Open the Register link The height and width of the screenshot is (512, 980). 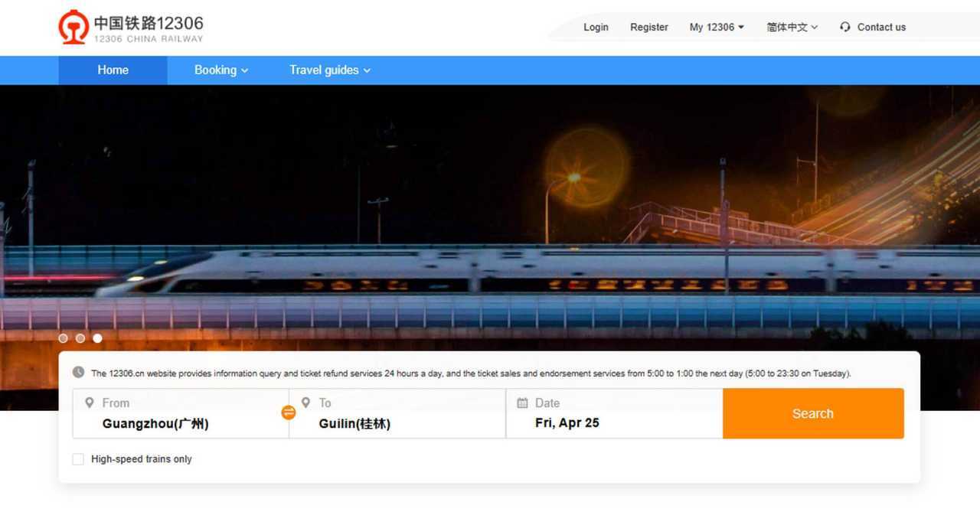click(648, 28)
